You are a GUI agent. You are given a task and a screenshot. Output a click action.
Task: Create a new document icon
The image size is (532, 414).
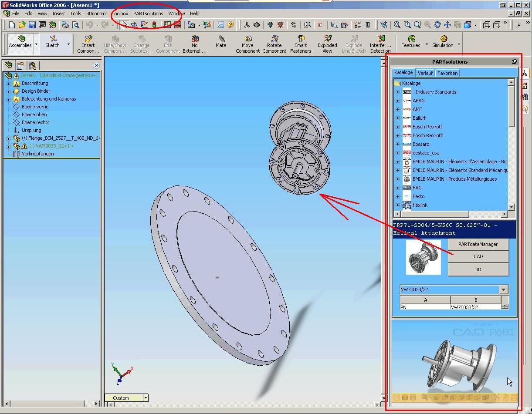(x=12, y=25)
